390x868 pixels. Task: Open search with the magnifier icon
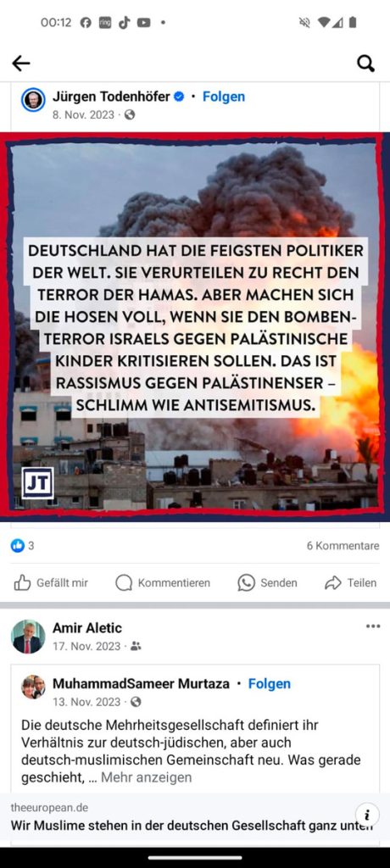coord(365,64)
